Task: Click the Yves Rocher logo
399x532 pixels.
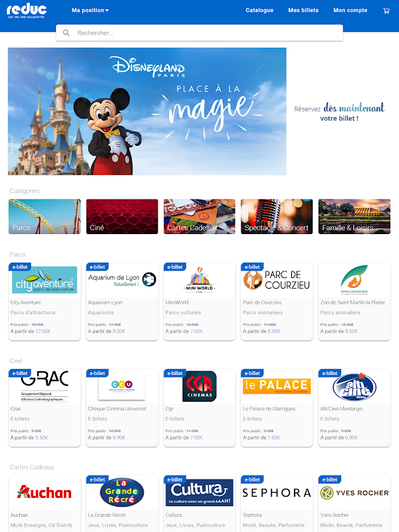Action: 354,493
